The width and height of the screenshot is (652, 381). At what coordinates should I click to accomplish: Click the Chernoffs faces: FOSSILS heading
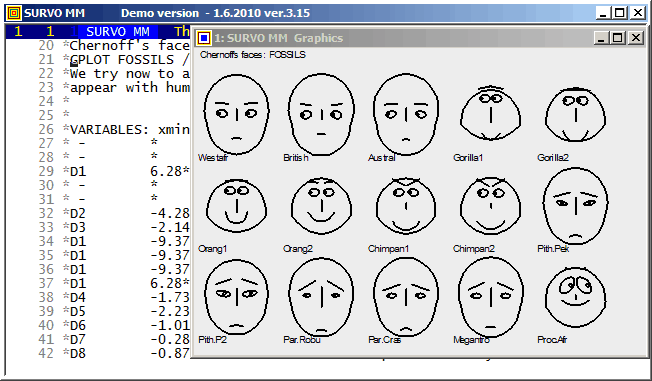click(x=253, y=54)
